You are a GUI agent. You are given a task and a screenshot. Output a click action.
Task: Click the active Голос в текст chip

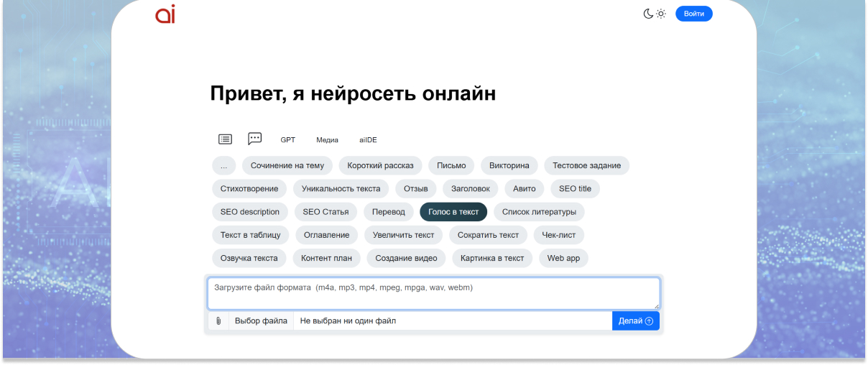(x=453, y=212)
